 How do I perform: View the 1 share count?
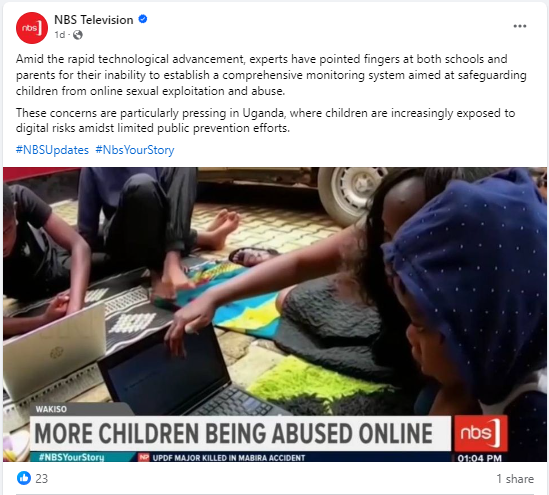(x=515, y=479)
